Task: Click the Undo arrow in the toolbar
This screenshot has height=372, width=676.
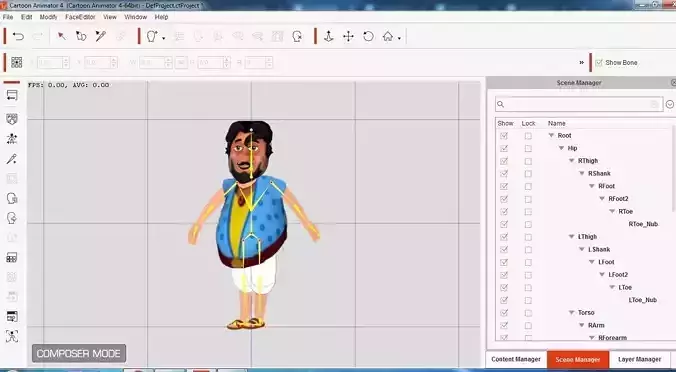Action: (x=18, y=36)
